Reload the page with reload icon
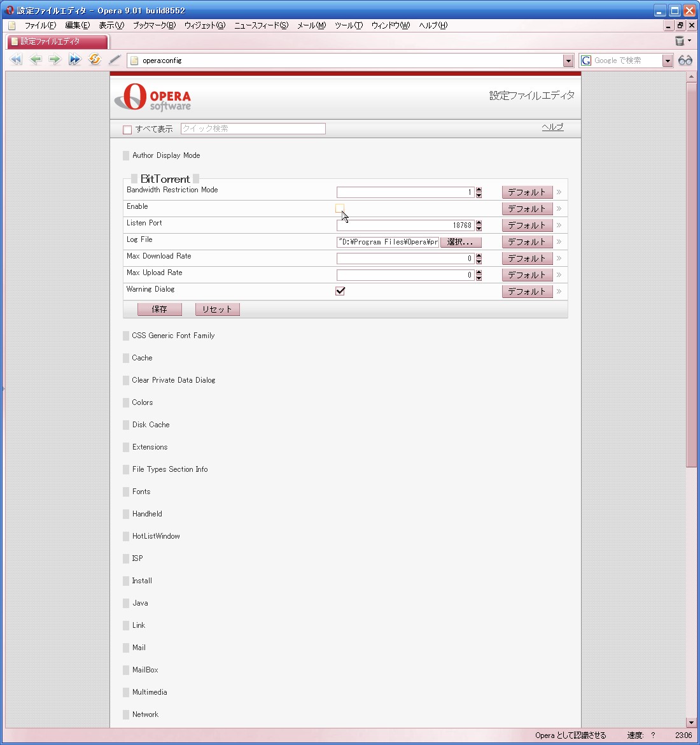 (x=95, y=59)
